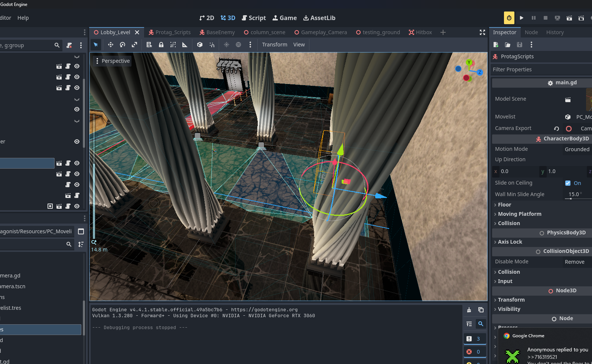Screen dimensions: 592x364
Task: Toggle the preview environment
Action: click(x=238, y=45)
